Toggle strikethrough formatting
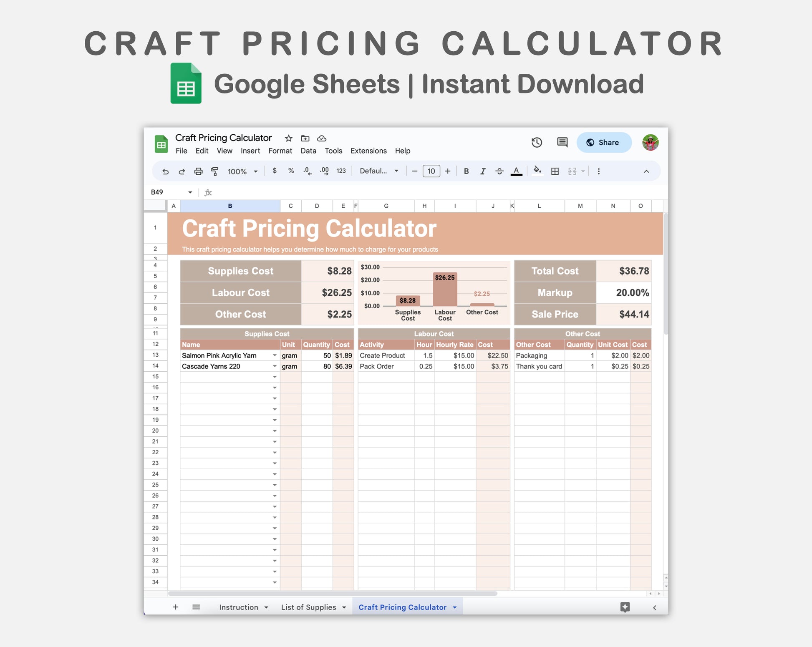The width and height of the screenshot is (812, 647). (499, 171)
